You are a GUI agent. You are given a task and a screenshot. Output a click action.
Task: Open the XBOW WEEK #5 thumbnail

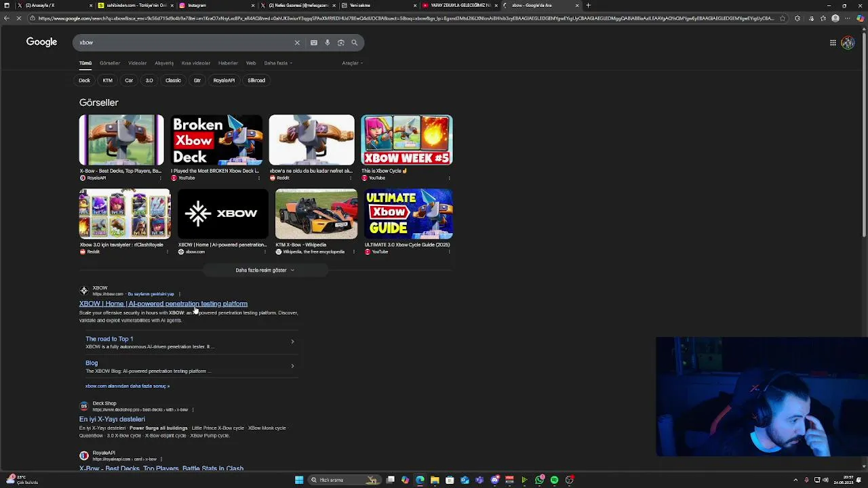[407, 140]
